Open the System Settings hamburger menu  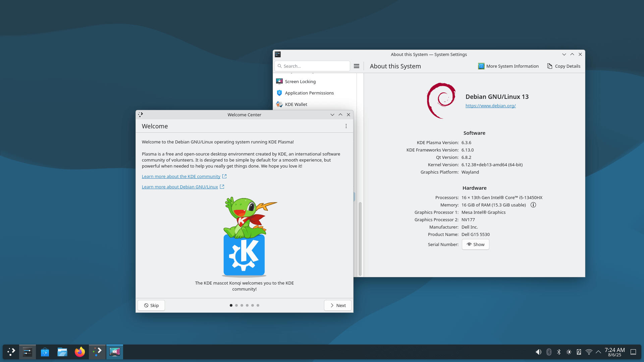[x=357, y=66]
